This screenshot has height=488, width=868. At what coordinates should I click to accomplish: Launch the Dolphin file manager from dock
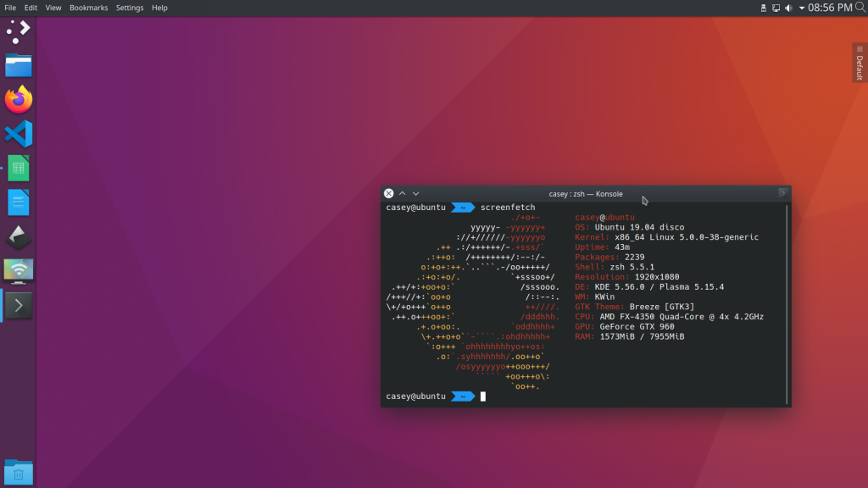coord(18,65)
